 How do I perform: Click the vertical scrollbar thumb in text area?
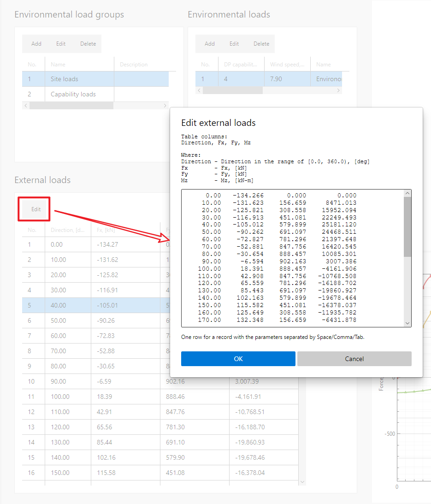coord(407,227)
